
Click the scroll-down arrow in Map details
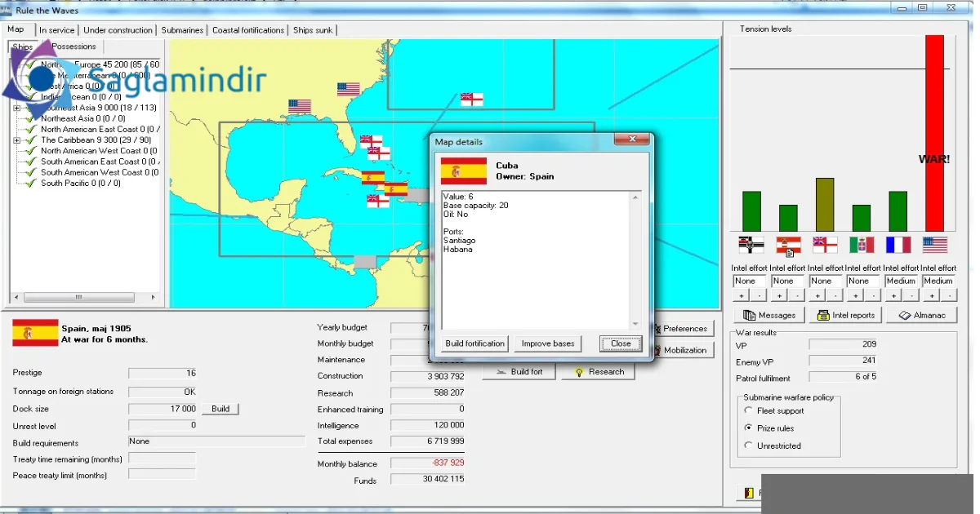[x=635, y=323]
